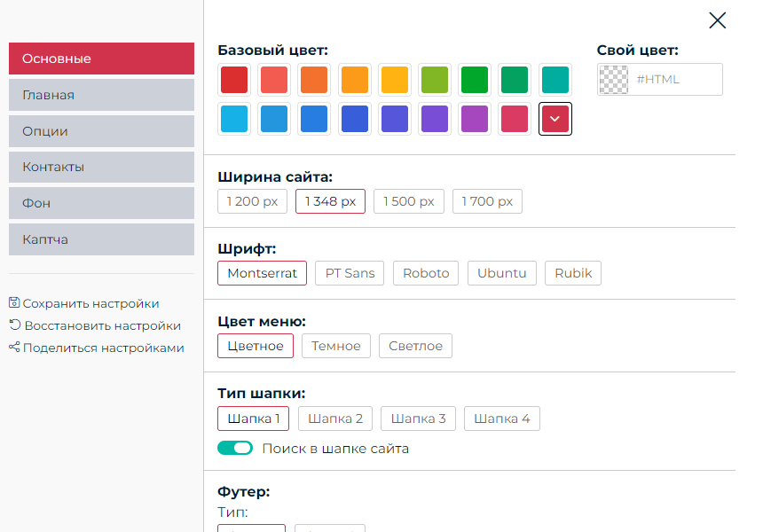Choose the Roboto font option
This screenshot has width=763, height=532.
click(x=426, y=273)
